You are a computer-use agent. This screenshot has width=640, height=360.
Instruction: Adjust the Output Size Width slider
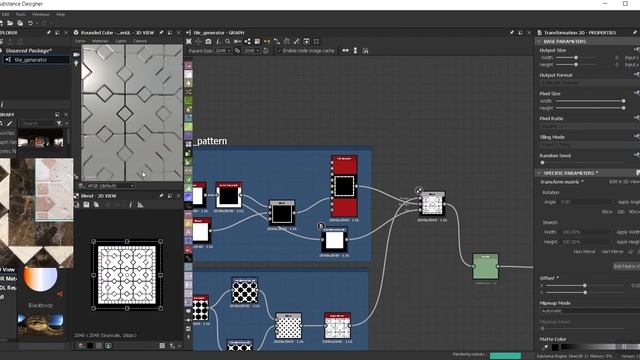pyautogui.click(x=576, y=58)
